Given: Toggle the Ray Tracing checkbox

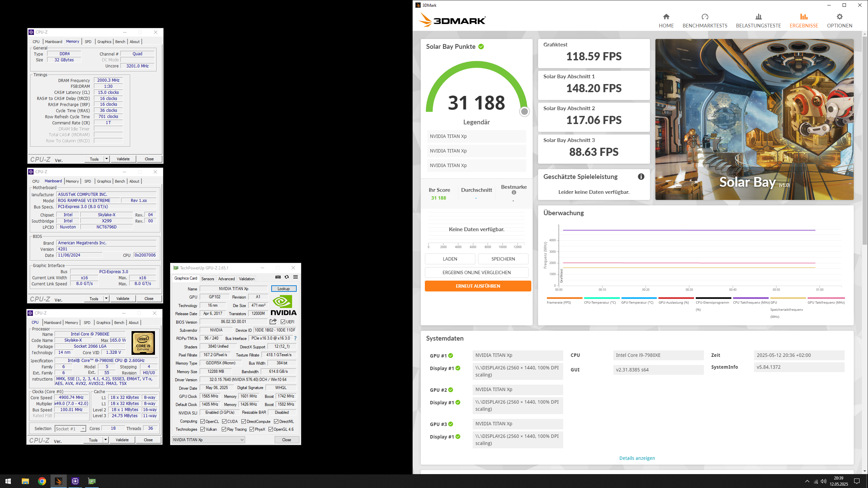Looking at the screenshot, I should [x=224, y=429].
